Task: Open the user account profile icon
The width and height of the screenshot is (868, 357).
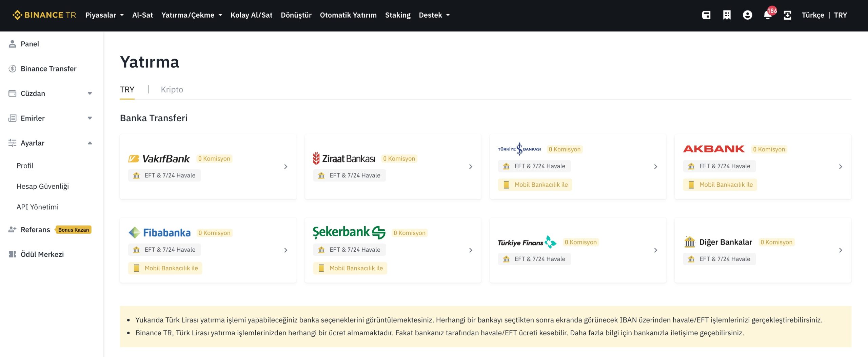Action: coord(747,15)
